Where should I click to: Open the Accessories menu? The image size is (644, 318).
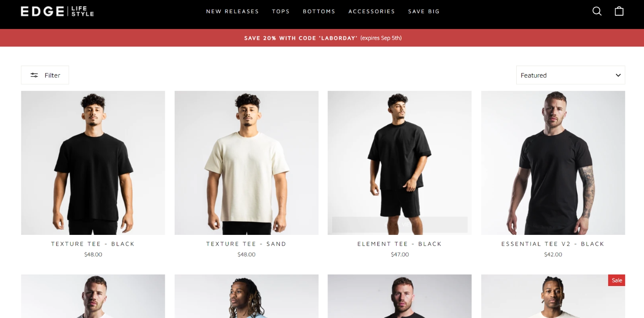pos(372,12)
